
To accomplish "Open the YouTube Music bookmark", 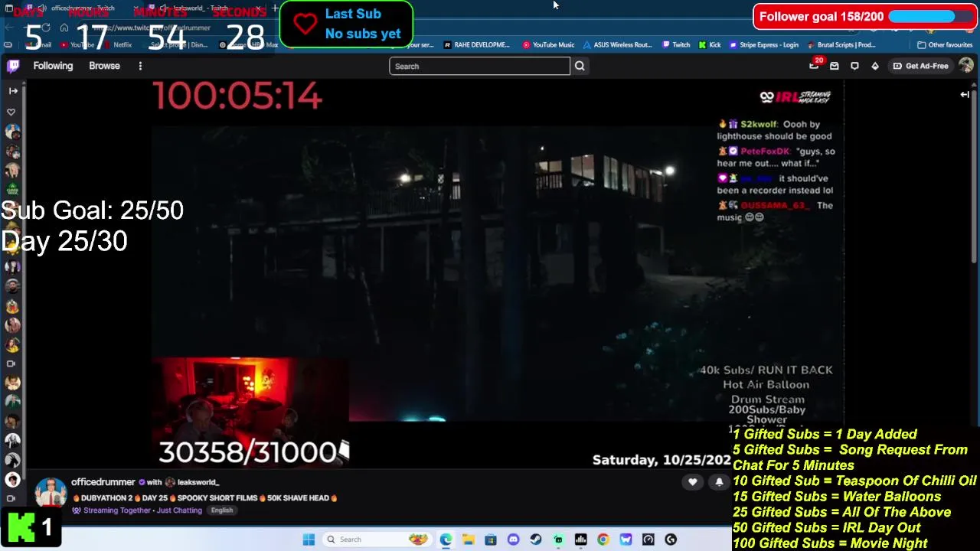I will [548, 45].
